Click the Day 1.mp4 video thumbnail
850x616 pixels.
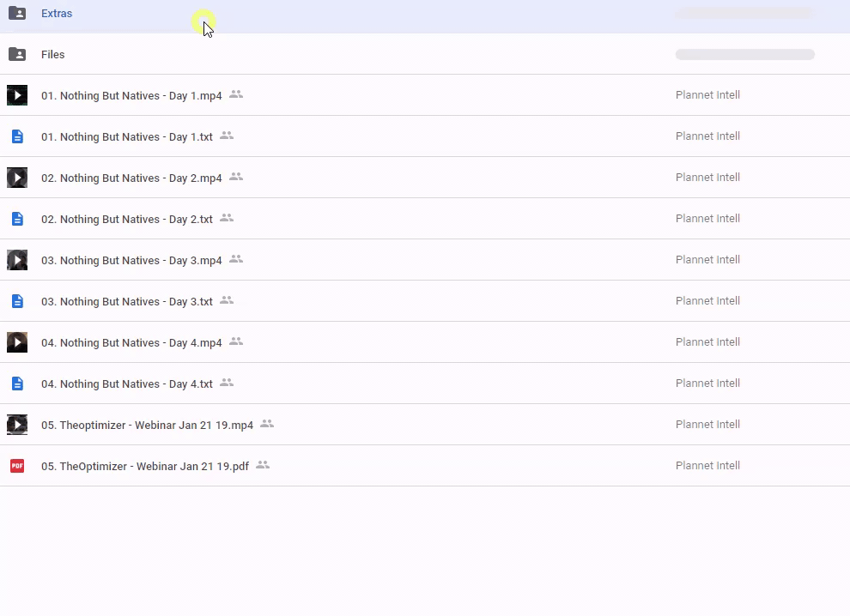[x=17, y=95]
